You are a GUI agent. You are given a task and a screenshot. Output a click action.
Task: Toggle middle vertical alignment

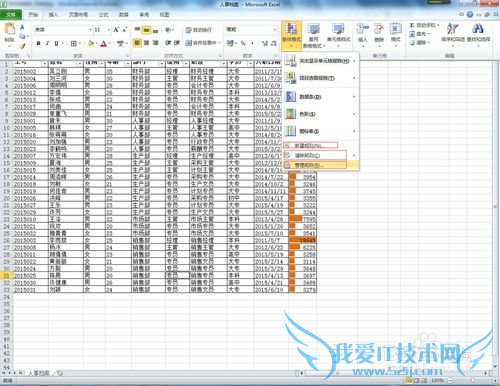coord(146,30)
